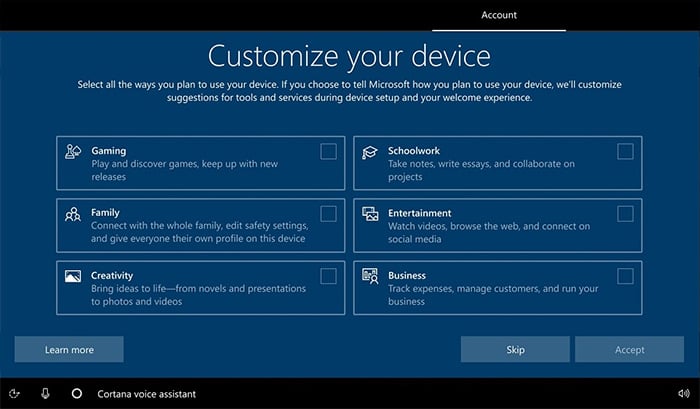
Task: Click the Accept button
Action: [x=629, y=349]
